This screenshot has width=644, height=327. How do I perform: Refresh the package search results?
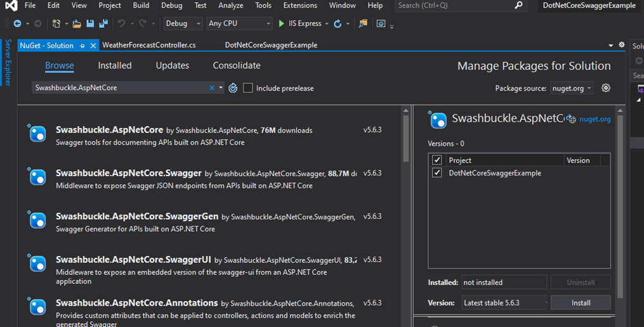coord(233,88)
